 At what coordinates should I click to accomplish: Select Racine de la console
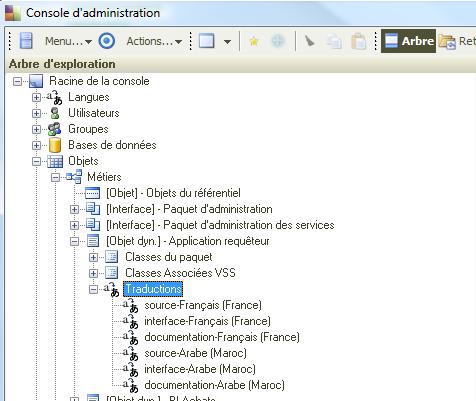(x=99, y=81)
